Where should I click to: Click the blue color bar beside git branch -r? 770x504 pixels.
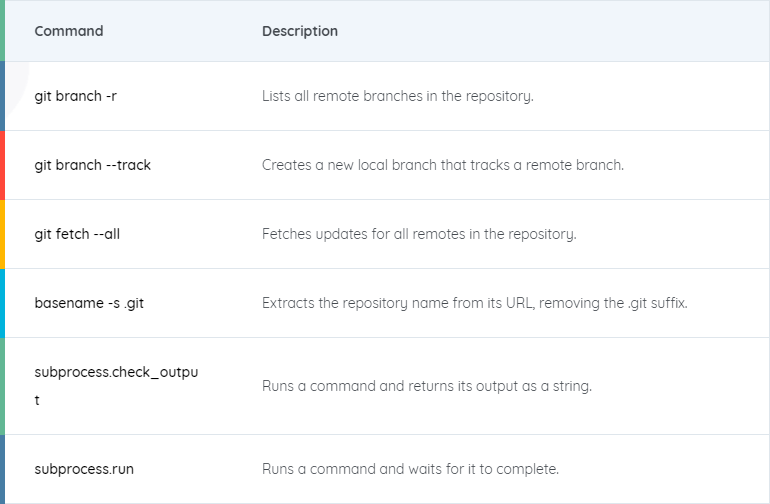2,96
